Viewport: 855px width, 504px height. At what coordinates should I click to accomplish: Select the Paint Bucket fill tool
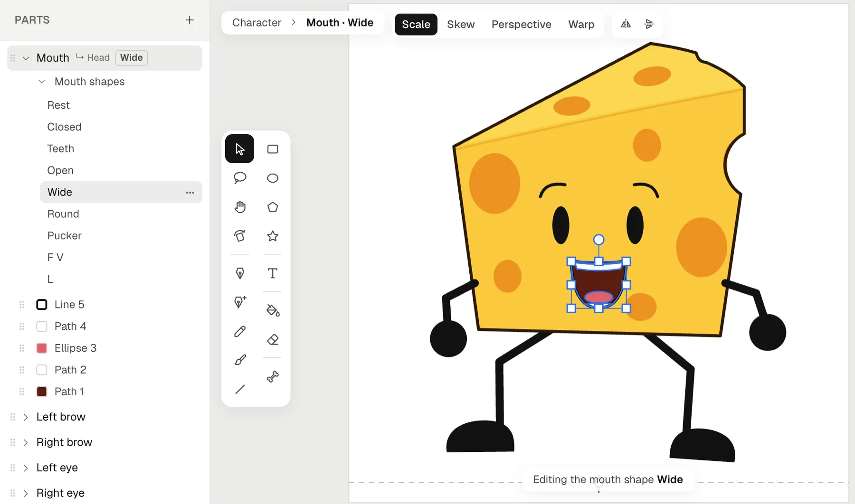coord(273,310)
